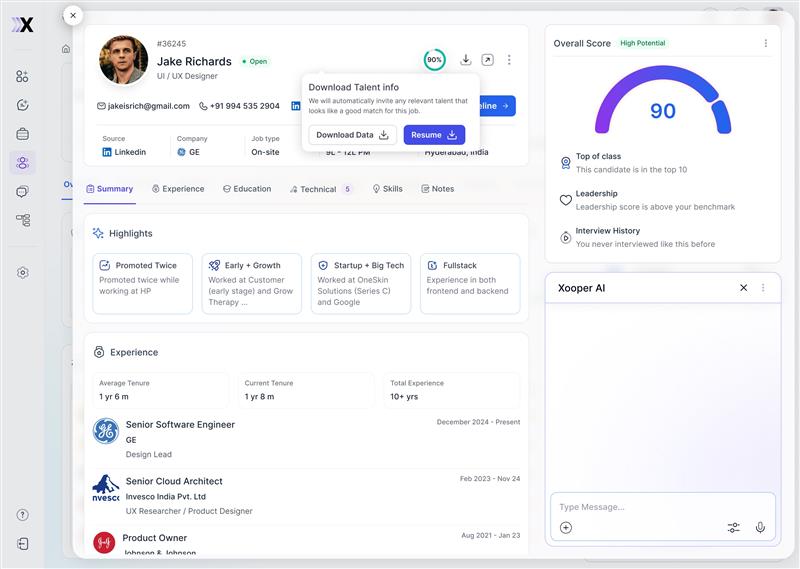Click the 90% match score ring

(434, 60)
